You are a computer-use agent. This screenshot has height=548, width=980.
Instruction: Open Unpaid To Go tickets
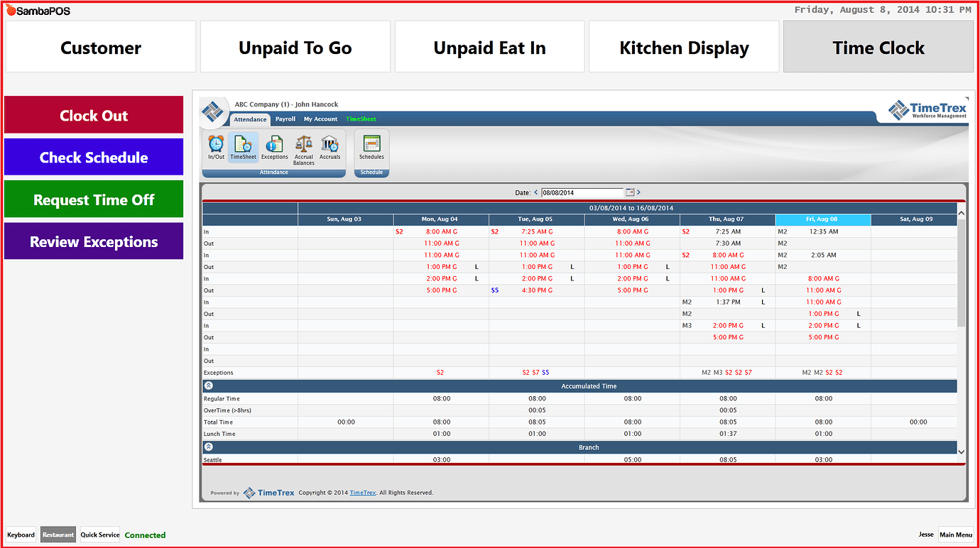point(295,47)
